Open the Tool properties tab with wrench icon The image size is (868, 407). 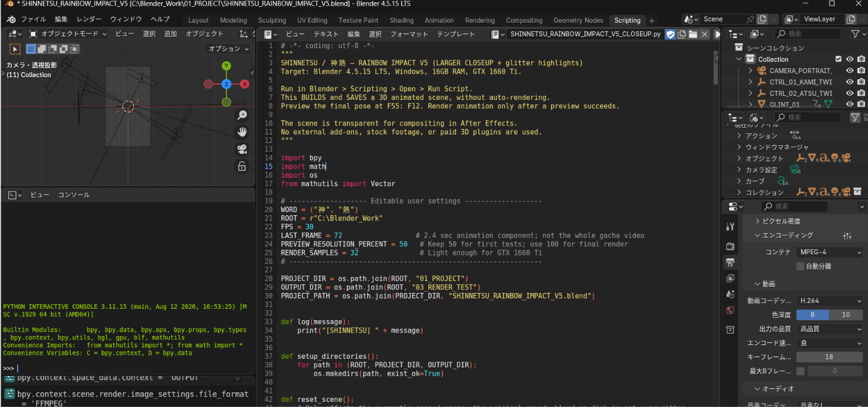point(730,227)
